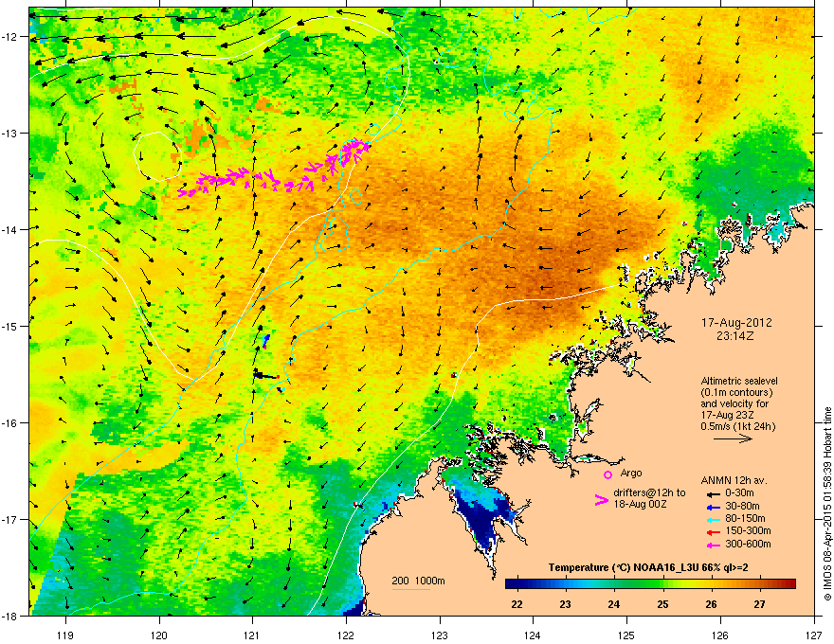
Task: Click the longitude axis label '119'
Action: [65, 635]
